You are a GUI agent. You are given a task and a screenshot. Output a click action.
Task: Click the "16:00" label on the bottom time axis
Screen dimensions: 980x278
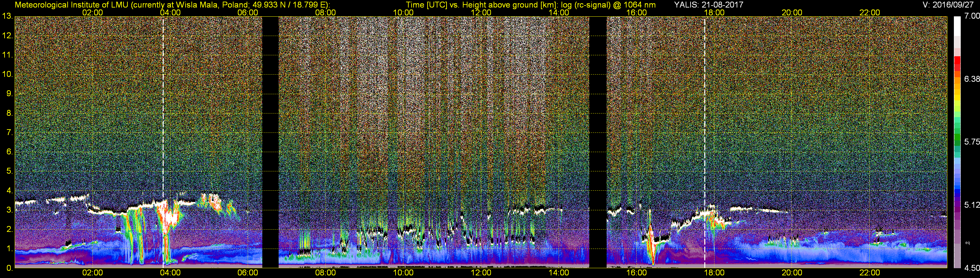(x=636, y=273)
